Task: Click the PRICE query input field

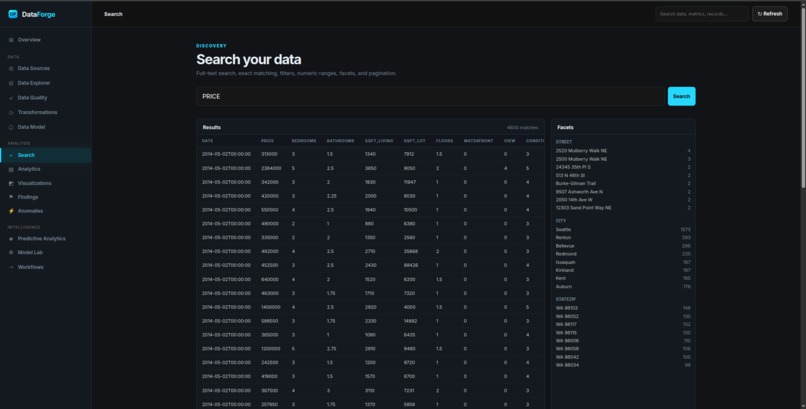Action: (x=430, y=97)
